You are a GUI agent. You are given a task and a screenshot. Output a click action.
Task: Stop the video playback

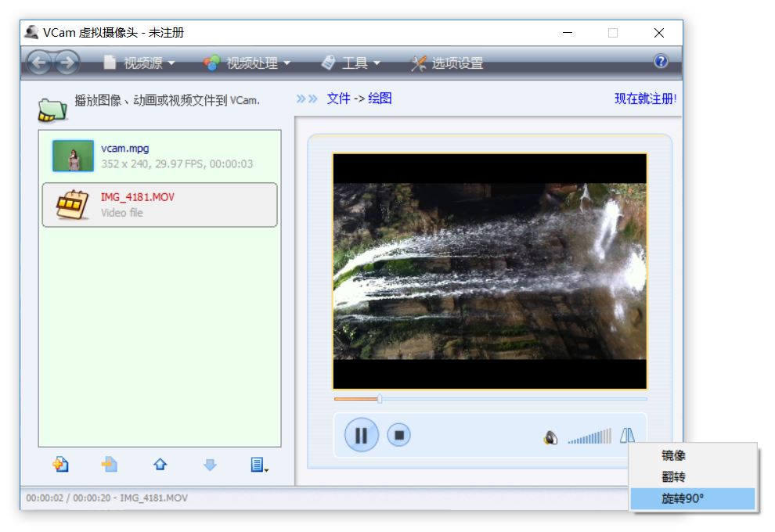click(398, 435)
